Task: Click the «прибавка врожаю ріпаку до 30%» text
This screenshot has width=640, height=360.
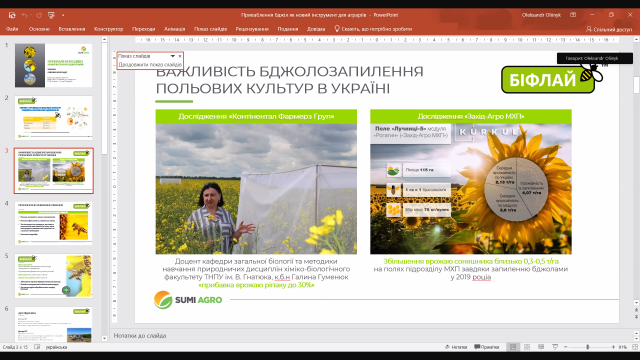Action: [x=256, y=285]
